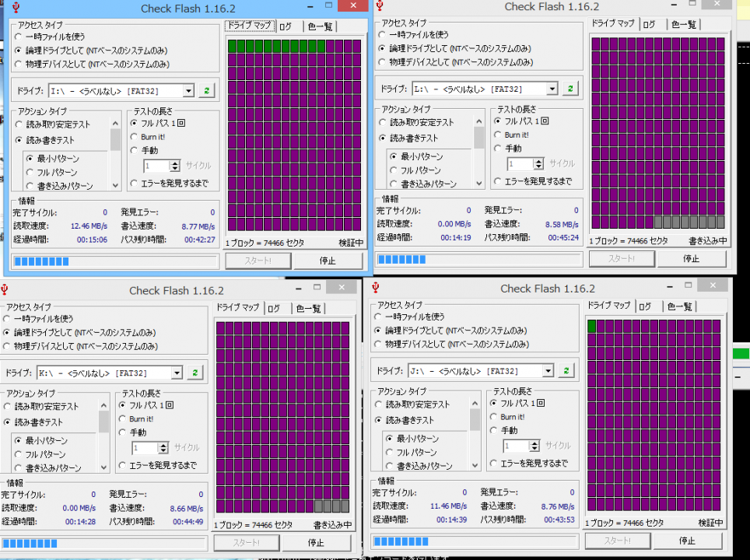Maximize the K:\ Check Flash window

click(x=317, y=288)
